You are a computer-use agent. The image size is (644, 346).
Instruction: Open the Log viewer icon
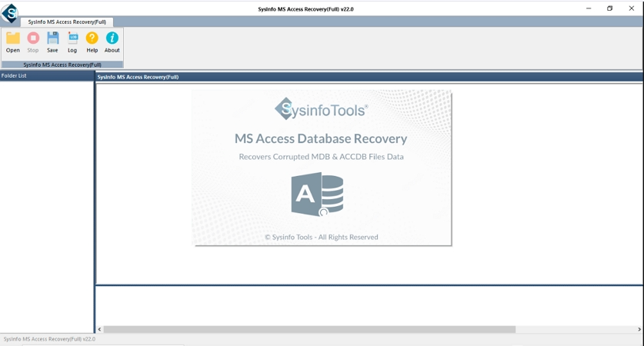pyautogui.click(x=72, y=38)
